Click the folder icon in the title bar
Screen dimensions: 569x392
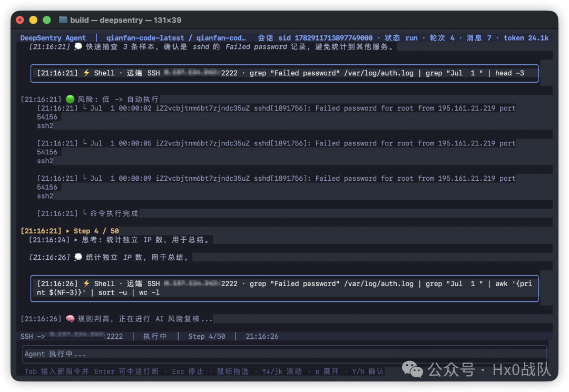(x=63, y=19)
